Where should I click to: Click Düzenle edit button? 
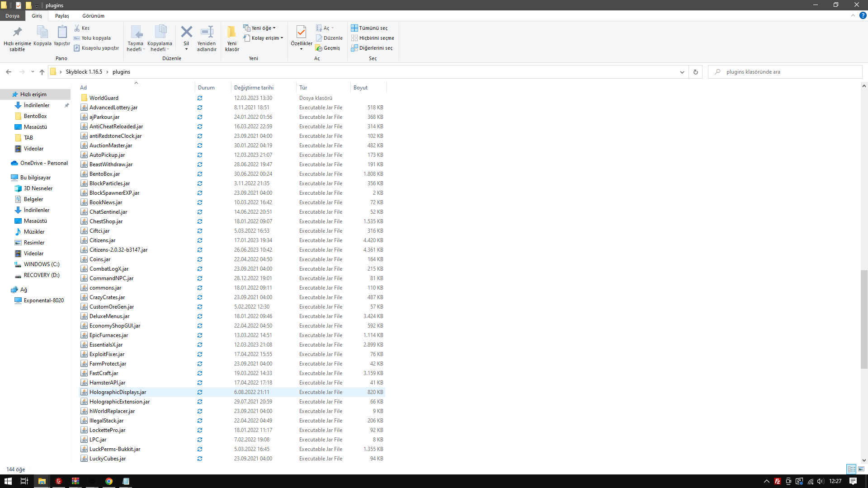pos(329,38)
